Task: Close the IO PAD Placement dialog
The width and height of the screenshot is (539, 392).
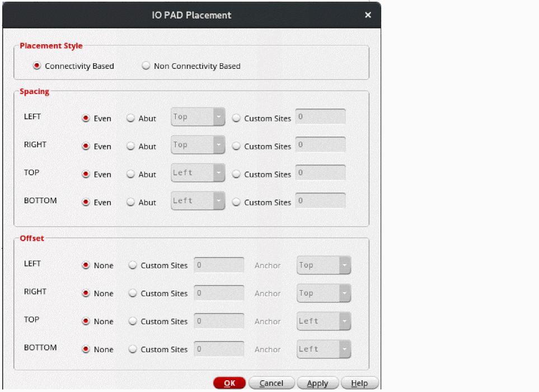Action: pyautogui.click(x=368, y=15)
